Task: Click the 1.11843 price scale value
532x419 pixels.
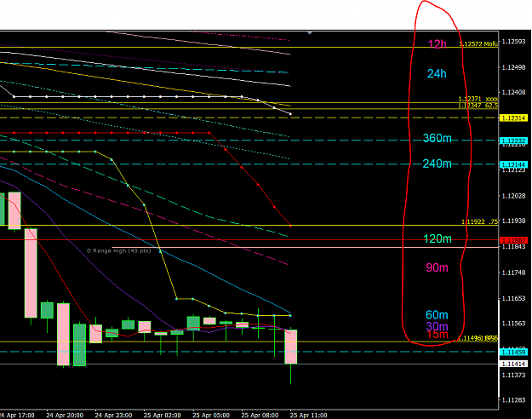Action: (x=513, y=246)
